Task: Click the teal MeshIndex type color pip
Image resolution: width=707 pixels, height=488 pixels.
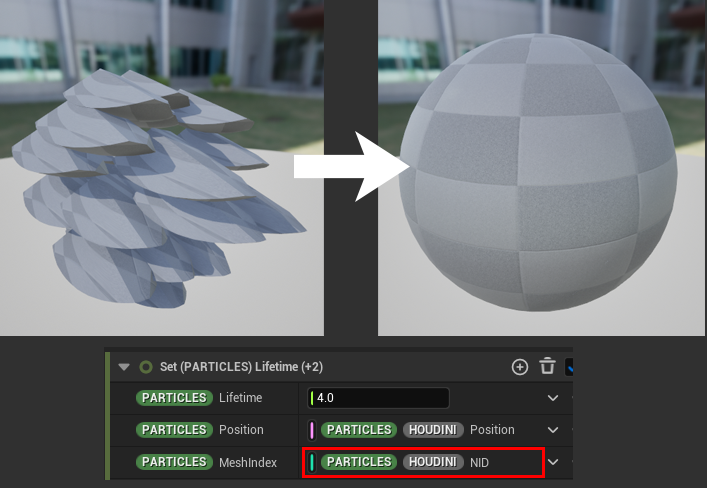Action: pyautogui.click(x=312, y=462)
